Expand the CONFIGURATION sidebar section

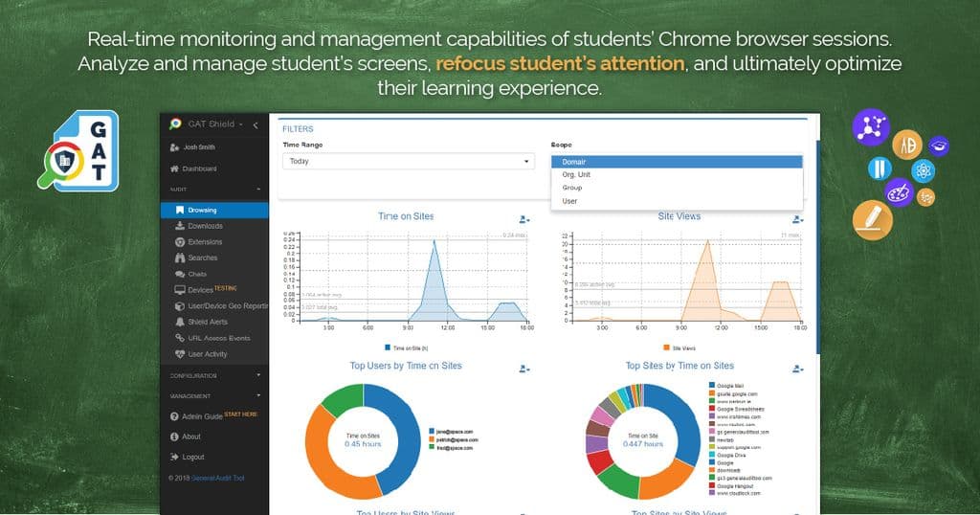[x=214, y=375]
